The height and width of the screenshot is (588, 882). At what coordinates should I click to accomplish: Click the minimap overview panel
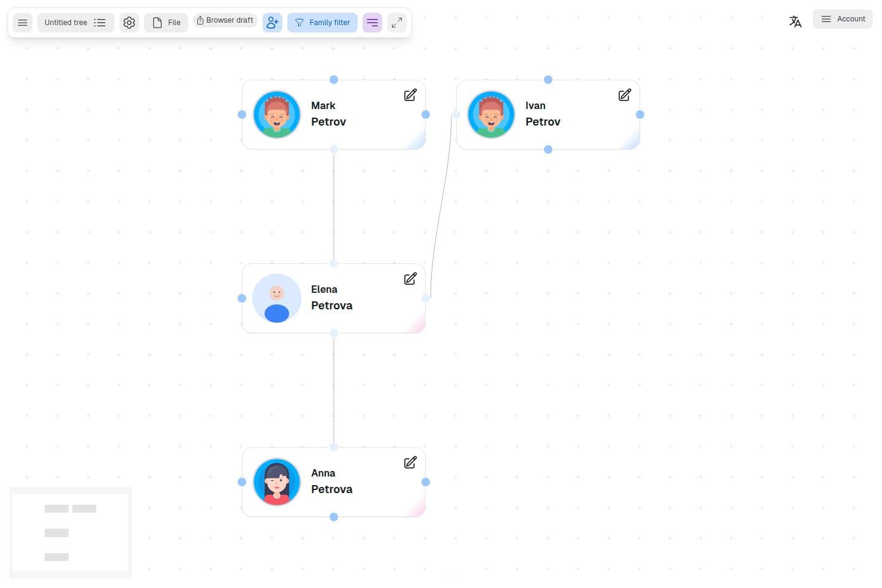70,533
